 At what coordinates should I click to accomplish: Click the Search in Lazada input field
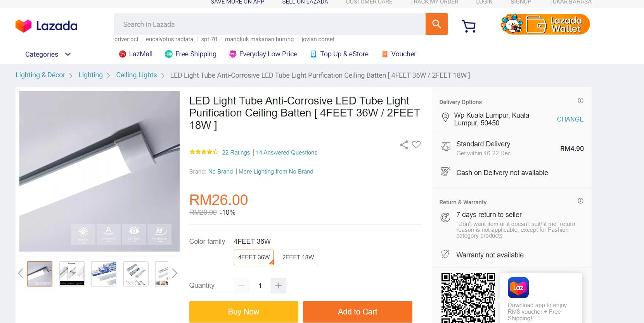coord(270,24)
